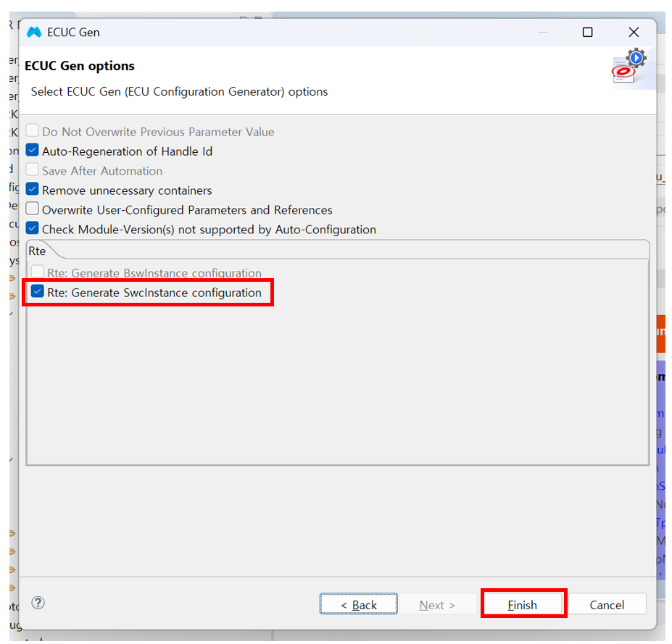Disable Remove unnecessary containers option
This screenshot has width=672, height=644.
33,190
